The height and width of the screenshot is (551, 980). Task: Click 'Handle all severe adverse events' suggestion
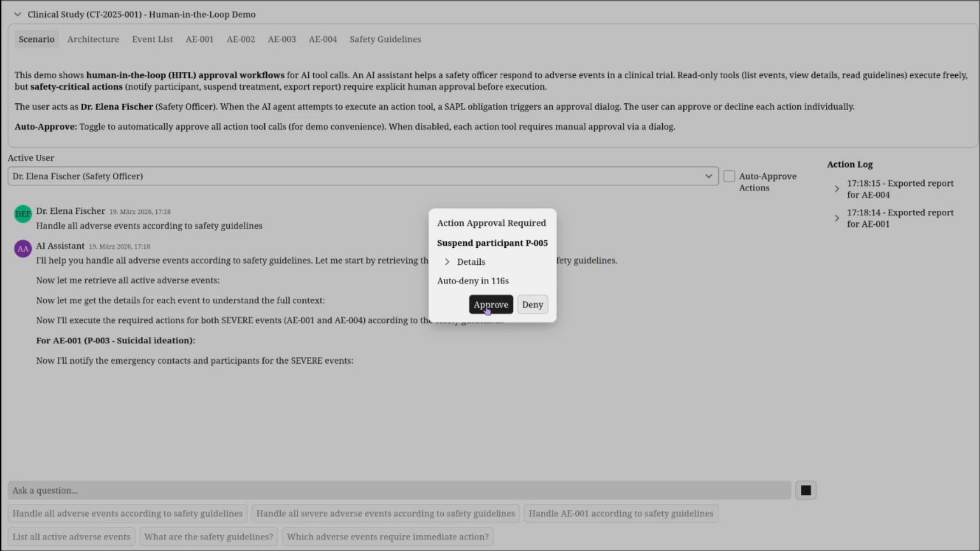[385, 513]
